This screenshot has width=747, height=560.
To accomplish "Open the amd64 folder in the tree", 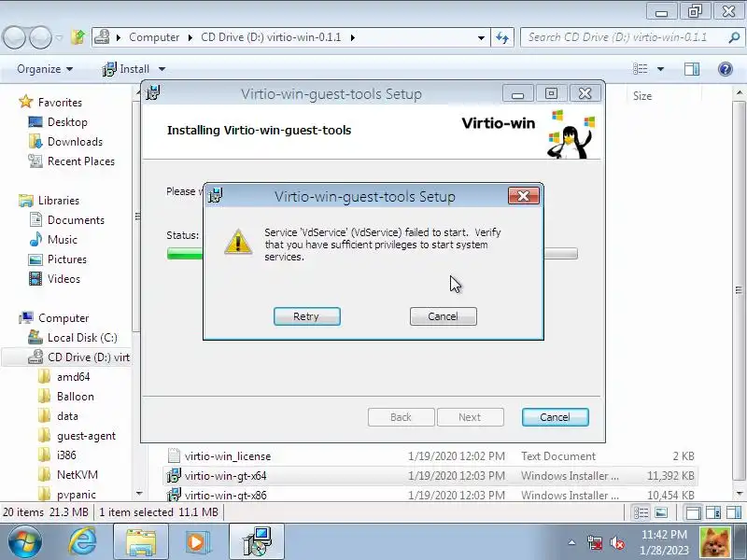I will click(x=63, y=377).
